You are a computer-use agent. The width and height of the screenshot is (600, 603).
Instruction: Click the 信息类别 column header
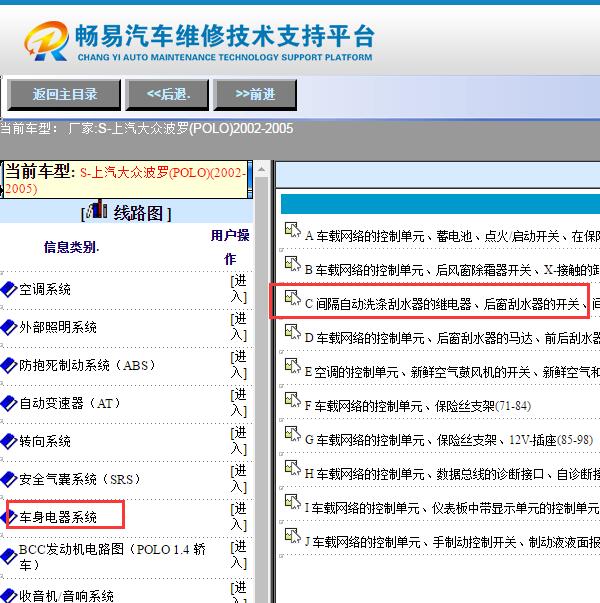(71, 247)
